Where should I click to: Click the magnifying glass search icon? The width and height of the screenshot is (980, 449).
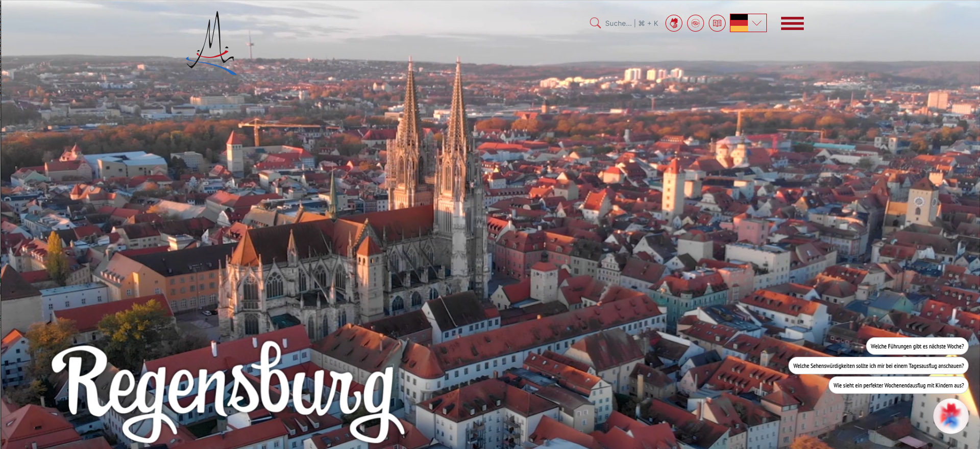(x=595, y=23)
